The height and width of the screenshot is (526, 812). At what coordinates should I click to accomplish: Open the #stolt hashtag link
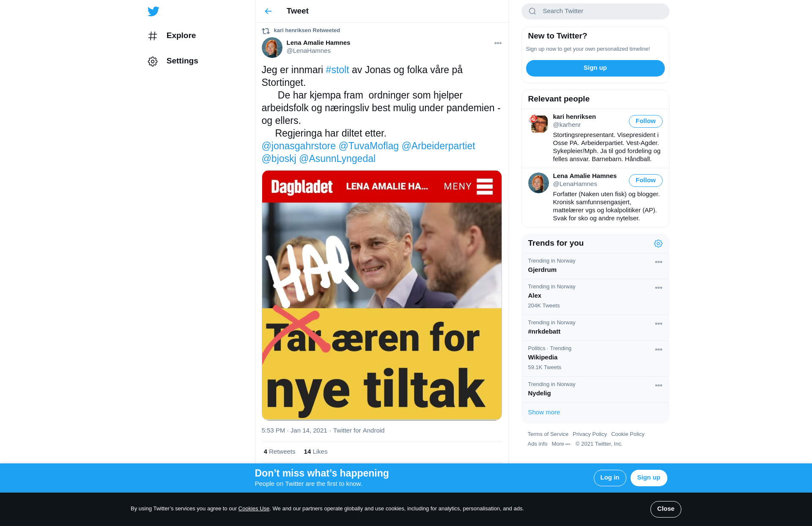tap(337, 70)
